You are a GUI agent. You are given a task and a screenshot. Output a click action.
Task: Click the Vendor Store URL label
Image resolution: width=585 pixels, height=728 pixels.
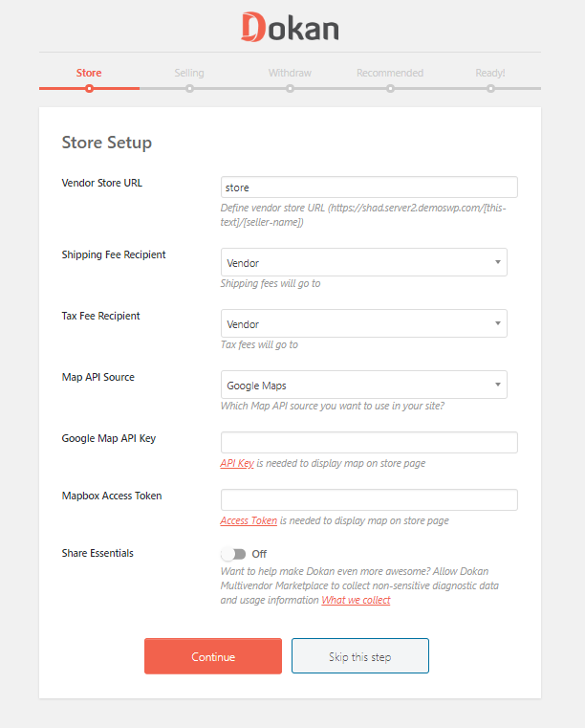coord(102,183)
